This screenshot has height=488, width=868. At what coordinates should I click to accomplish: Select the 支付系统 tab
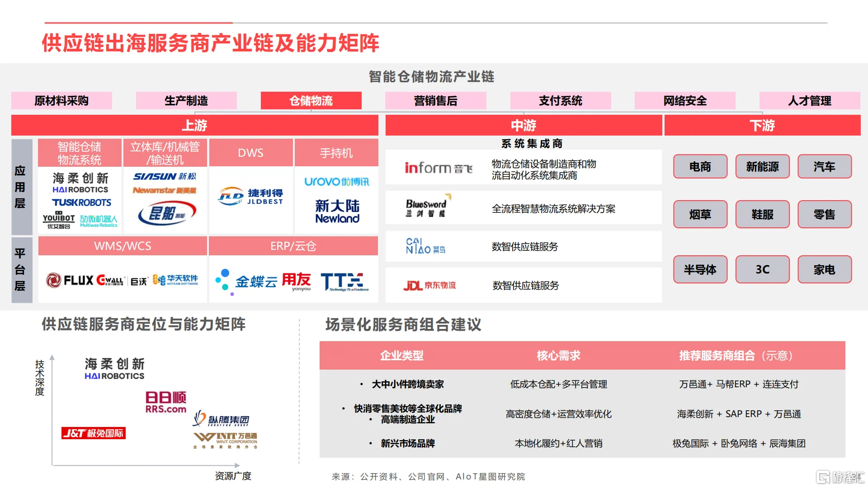pos(561,101)
